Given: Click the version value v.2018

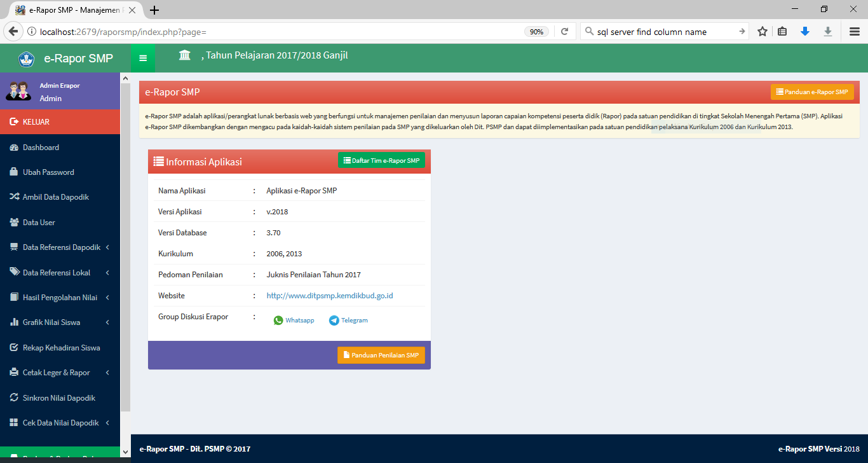Looking at the screenshot, I should click(277, 212).
